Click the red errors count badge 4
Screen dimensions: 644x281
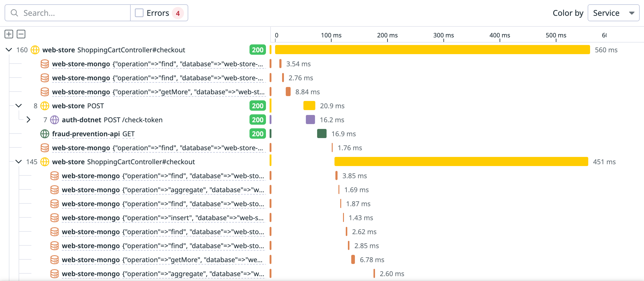pyautogui.click(x=178, y=13)
